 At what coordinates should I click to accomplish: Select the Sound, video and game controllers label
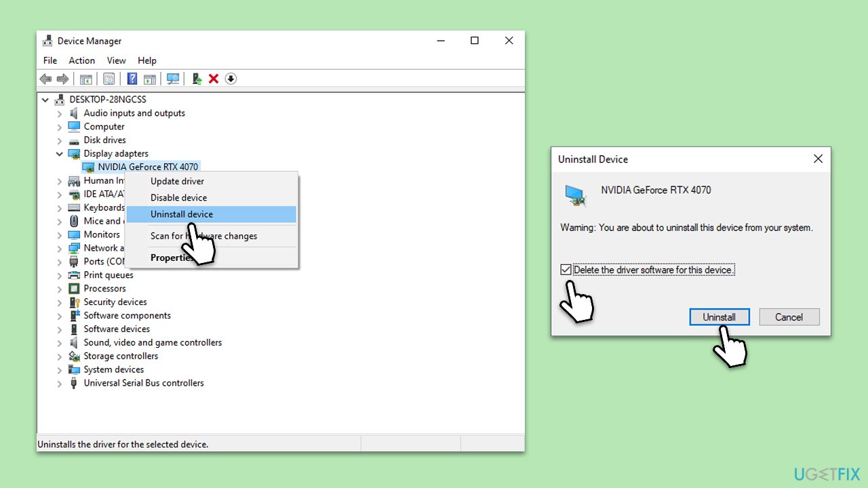pos(153,343)
